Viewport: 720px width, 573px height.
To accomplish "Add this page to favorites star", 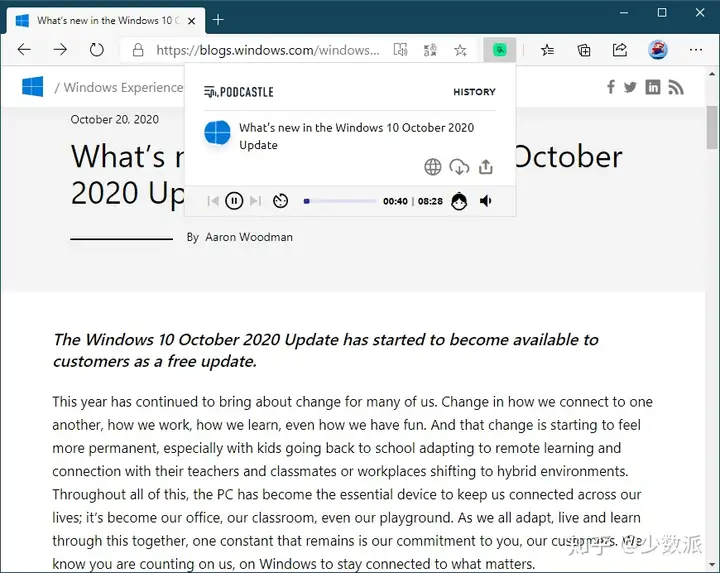I will click(460, 50).
